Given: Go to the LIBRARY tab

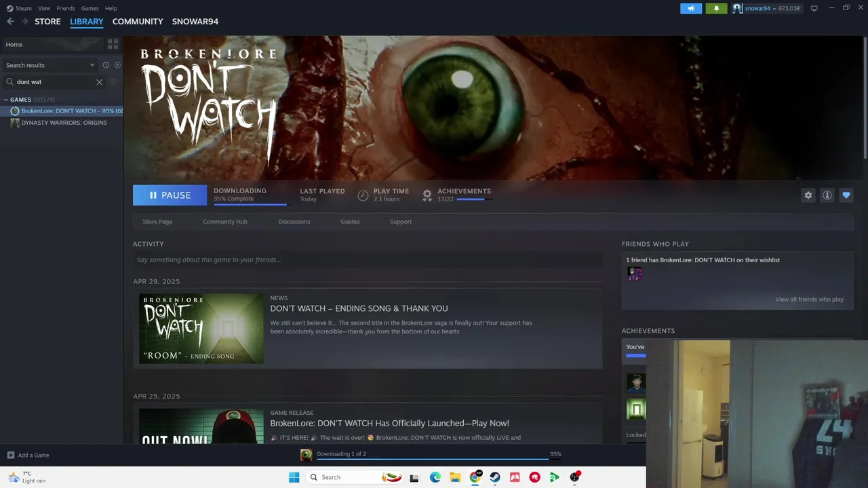Looking at the screenshot, I should point(87,22).
